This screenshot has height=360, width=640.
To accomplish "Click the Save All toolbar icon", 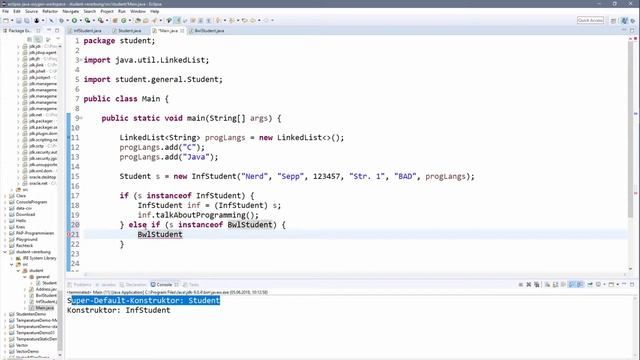I will 27,20.
